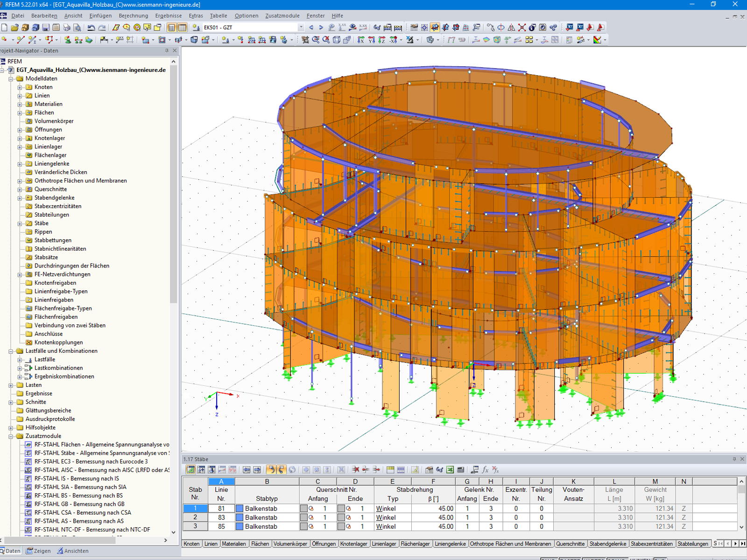Activate the zoom magnifier tool
This screenshot has height=560, width=747.
pos(316,39)
